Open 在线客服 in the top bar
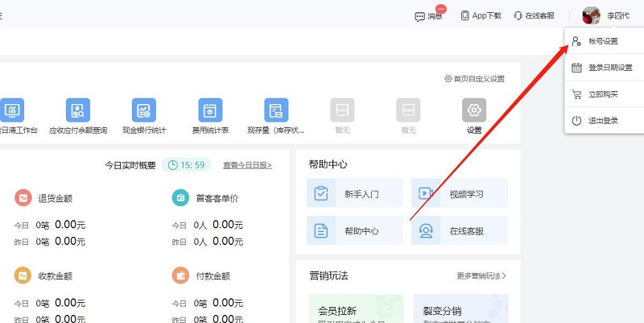This screenshot has height=323, width=644. click(534, 15)
